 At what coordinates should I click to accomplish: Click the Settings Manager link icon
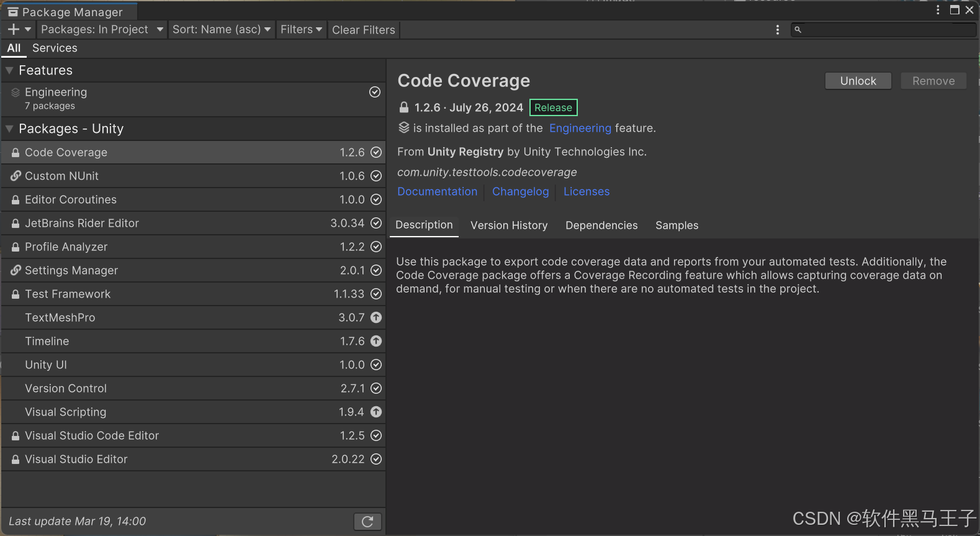coord(16,270)
